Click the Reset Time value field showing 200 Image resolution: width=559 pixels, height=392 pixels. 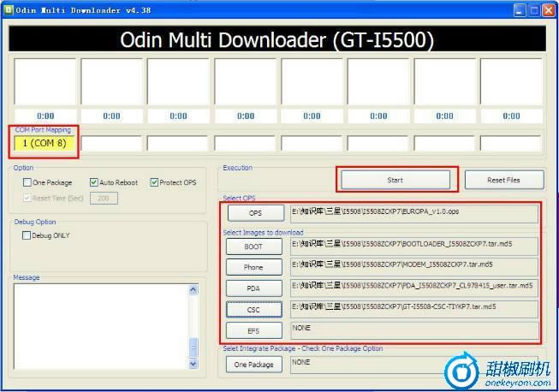pyautogui.click(x=104, y=198)
